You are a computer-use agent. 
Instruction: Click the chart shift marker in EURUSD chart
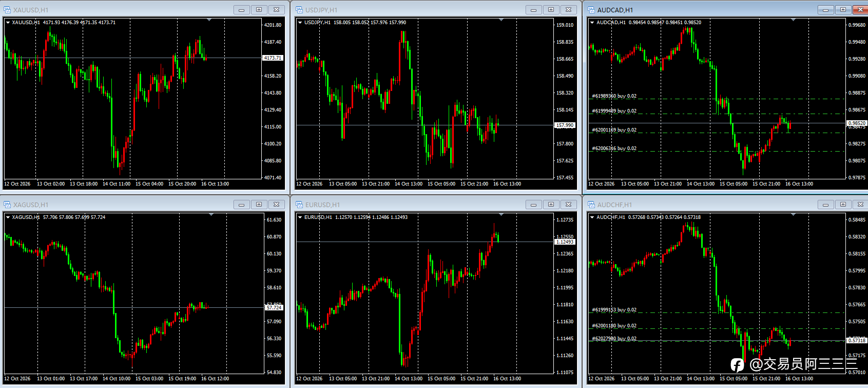click(x=501, y=214)
